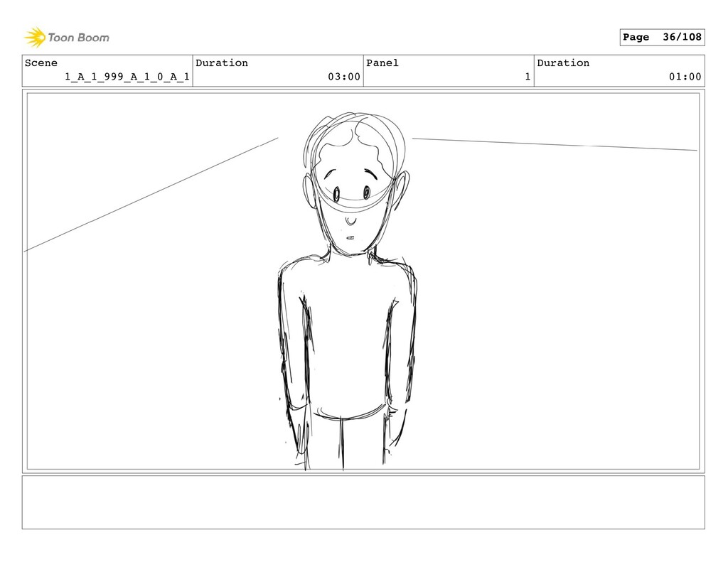
Task: Click the scene duration value 03:00
Action: click(344, 77)
